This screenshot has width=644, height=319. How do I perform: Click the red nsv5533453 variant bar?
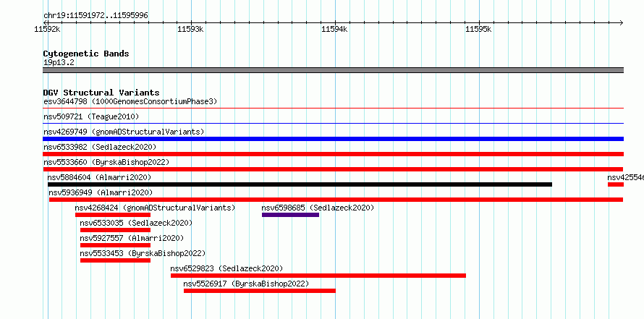[x=115, y=260]
